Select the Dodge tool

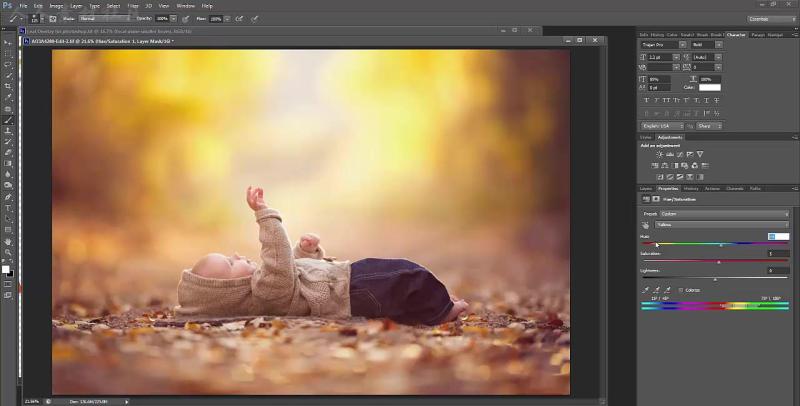pyautogui.click(x=8, y=186)
